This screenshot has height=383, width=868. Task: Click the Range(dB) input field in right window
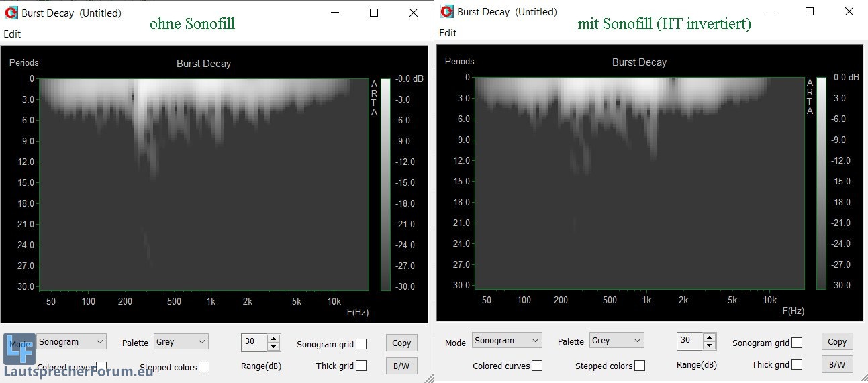(x=689, y=341)
